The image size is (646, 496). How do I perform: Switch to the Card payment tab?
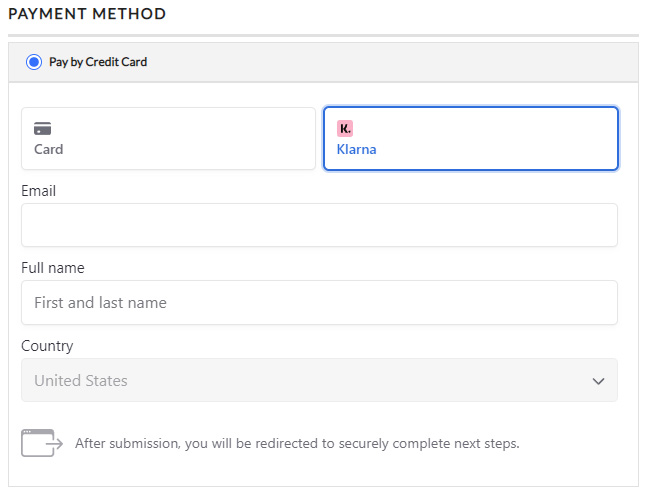168,139
